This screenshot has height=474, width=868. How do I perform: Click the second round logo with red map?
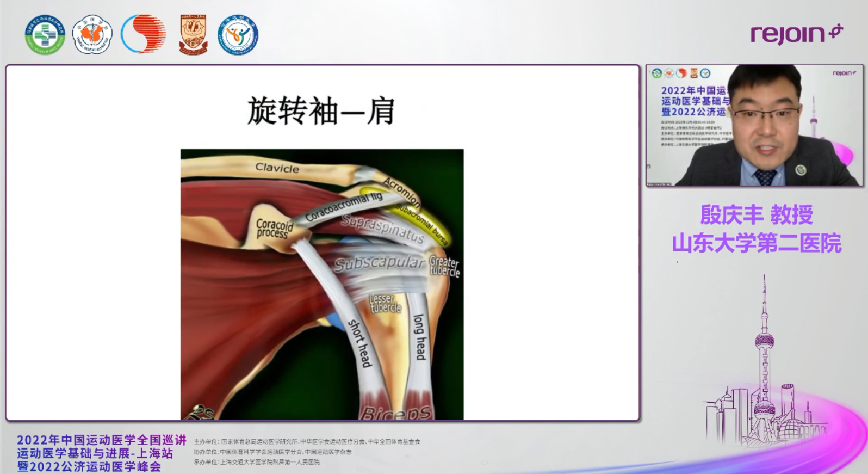tap(92, 35)
